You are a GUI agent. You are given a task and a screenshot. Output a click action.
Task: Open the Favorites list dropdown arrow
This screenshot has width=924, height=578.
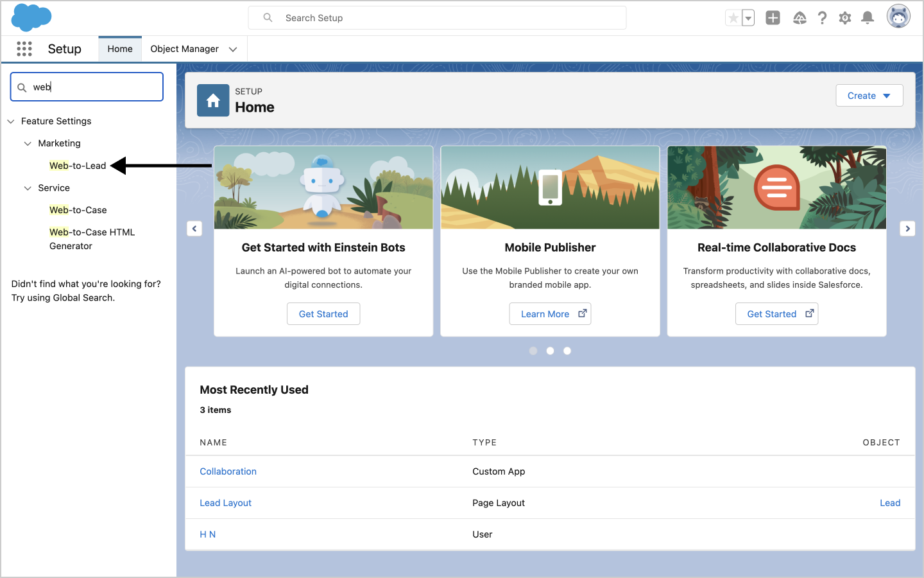coord(748,18)
